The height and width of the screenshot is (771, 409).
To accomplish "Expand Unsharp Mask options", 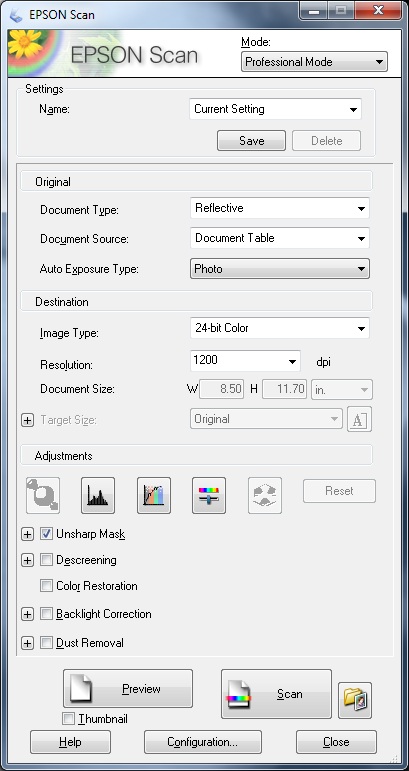I will click(x=28, y=534).
